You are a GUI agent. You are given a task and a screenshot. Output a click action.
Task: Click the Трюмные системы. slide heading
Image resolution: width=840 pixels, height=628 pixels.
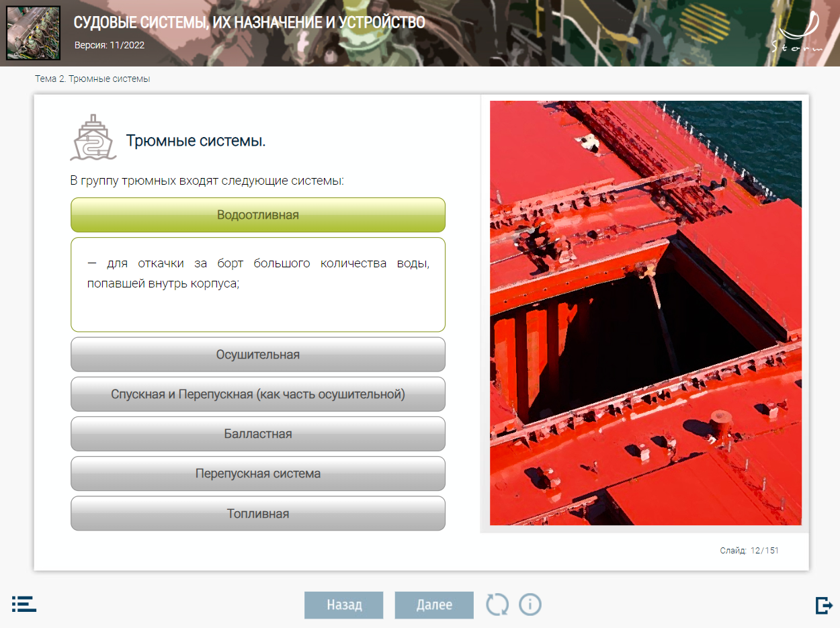pos(196,141)
